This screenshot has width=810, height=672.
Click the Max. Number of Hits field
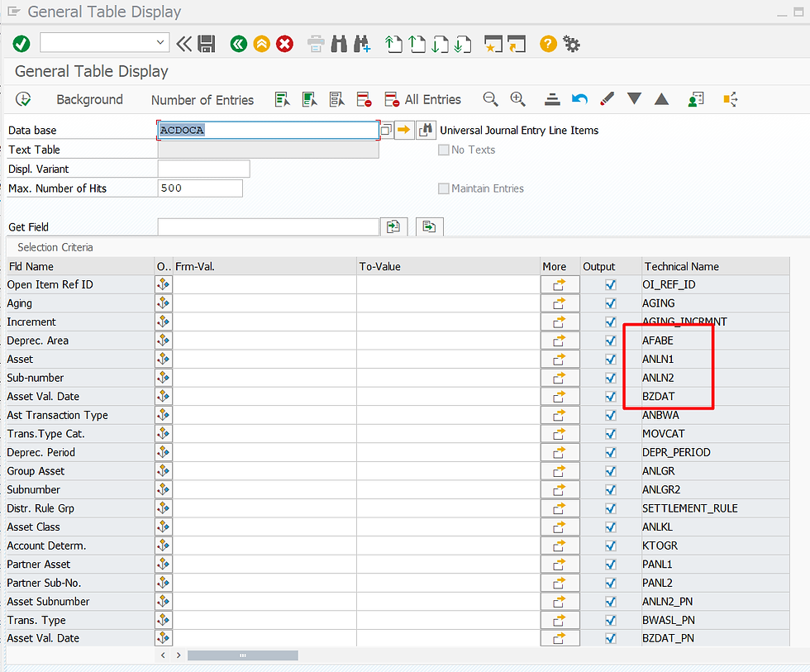click(200, 188)
